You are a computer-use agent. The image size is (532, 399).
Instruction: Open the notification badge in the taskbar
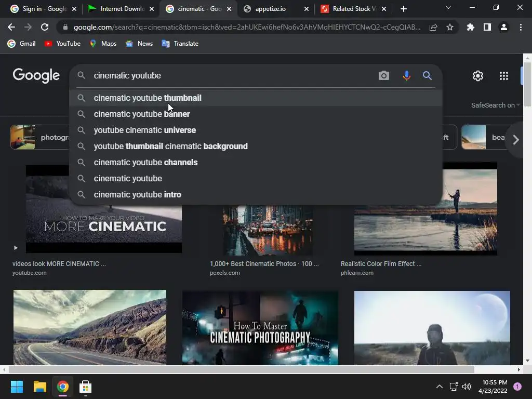click(517, 387)
